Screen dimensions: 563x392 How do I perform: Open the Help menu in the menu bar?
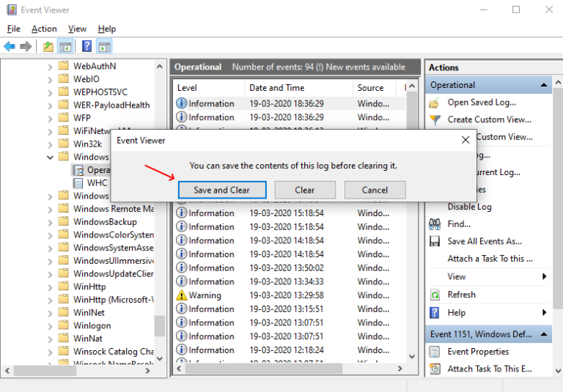106,29
